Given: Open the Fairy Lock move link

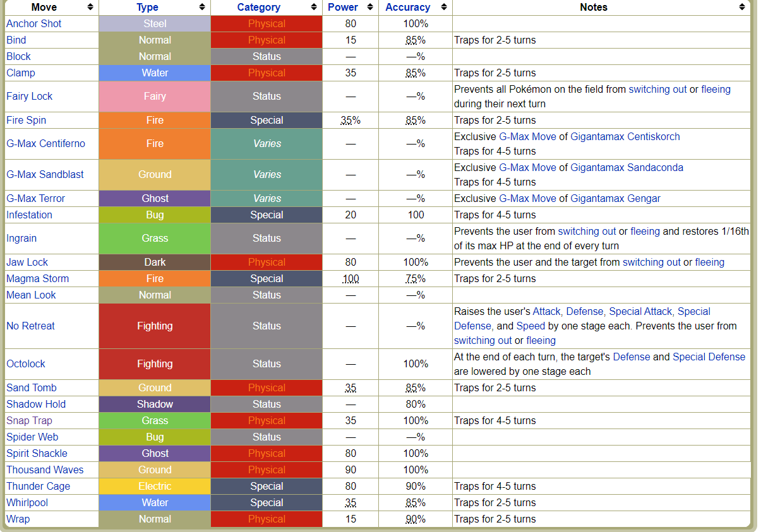Looking at the screenshot, I should (30, 96).
